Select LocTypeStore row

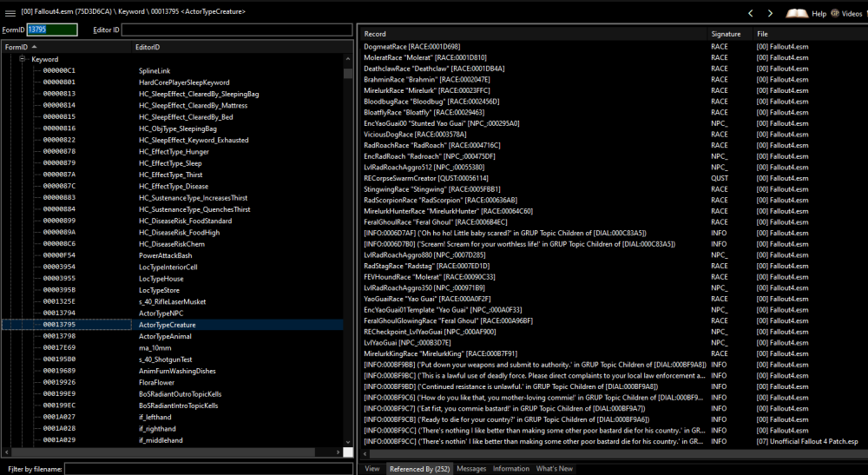point(173,290)
